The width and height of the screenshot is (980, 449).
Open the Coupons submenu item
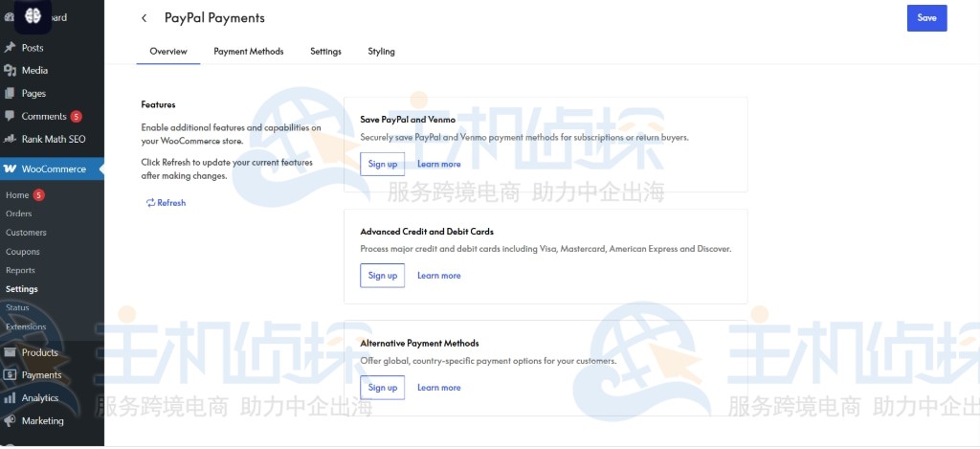tap(23, 252)
